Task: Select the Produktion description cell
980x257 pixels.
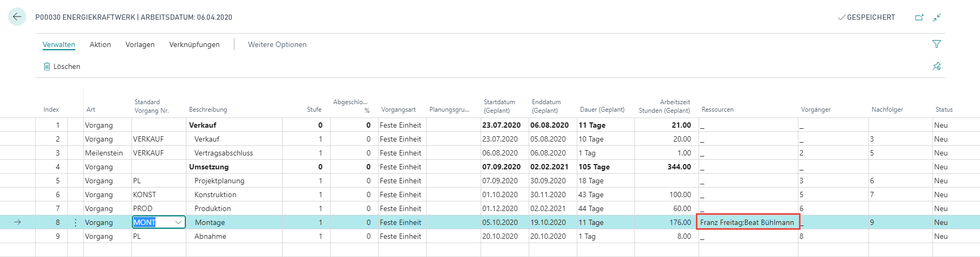Action: pyautogui.click(x=234, y=208)
